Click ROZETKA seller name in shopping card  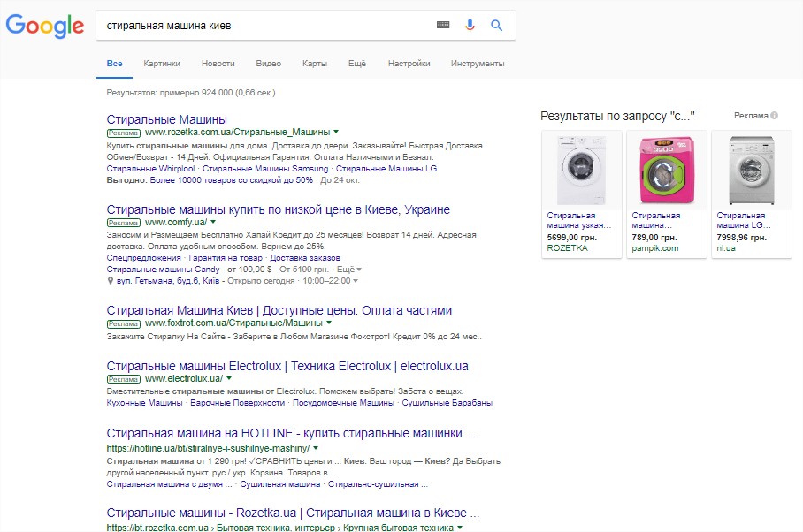(x=567, y=248)
